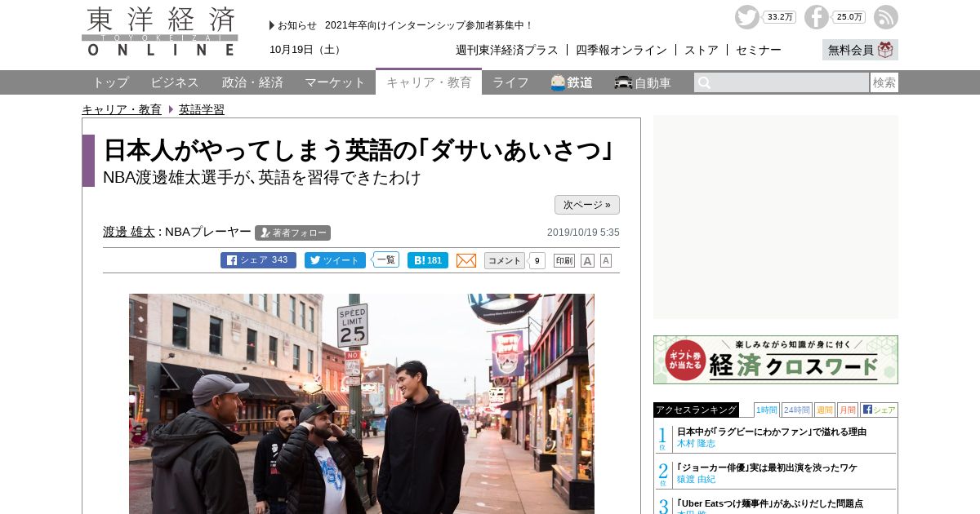The width and height of the screenshot is (980, 514).
Task: Select the シェア ranking tab
Action: point(879,410)
